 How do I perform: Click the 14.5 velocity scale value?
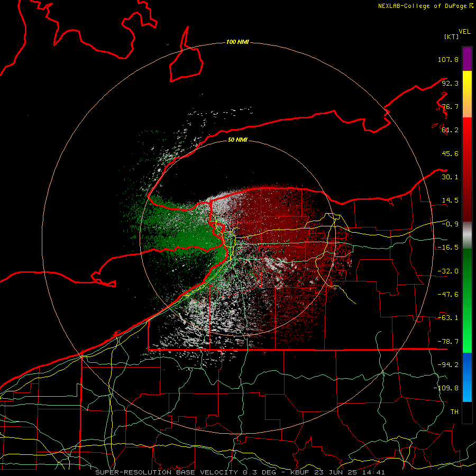[x=450, y=200]
